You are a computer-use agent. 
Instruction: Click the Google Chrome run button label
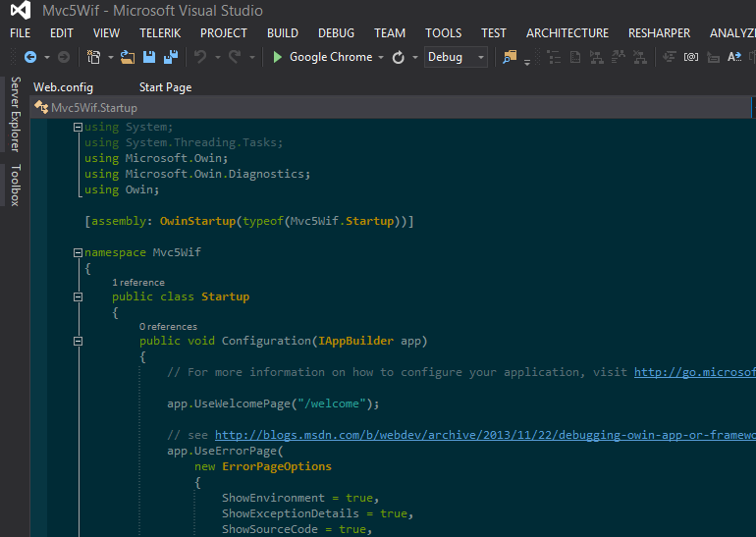tap(331, 57)
